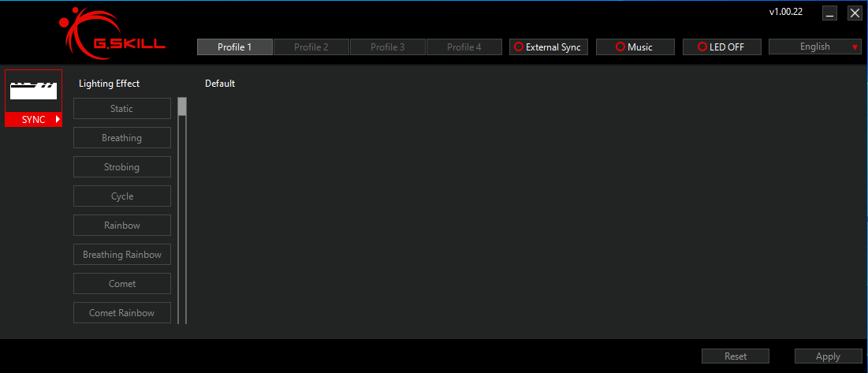Choose the Static lighting effect
The image size is (868, 373).
tap(122, 109)
